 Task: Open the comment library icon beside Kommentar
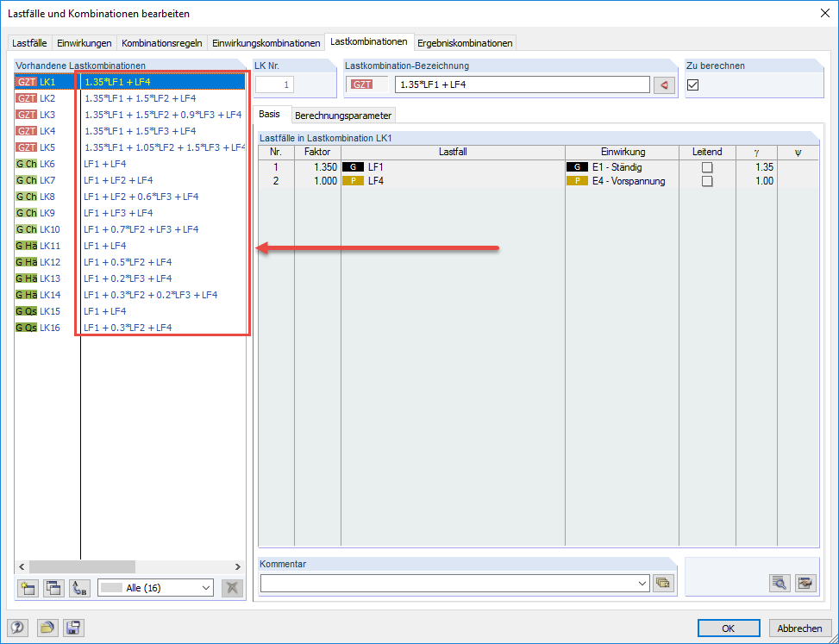point(663,583)
